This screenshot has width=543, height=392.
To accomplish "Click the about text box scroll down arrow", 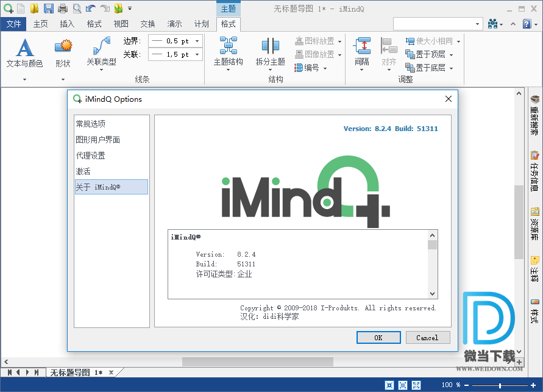I will coord(432,294).
